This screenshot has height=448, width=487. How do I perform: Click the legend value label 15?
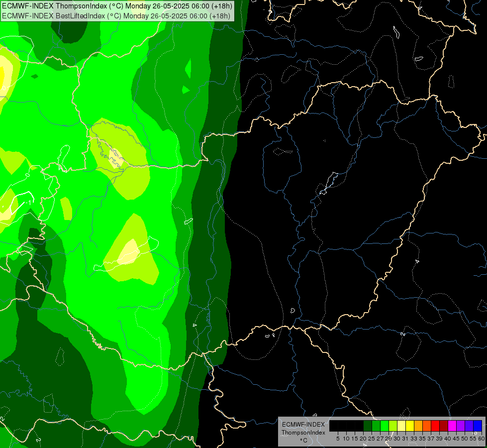(x=355, y=439)
